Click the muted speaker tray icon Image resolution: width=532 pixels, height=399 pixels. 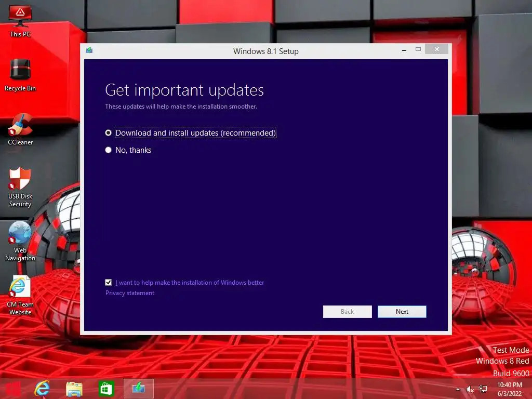click(x=470, y=389)
